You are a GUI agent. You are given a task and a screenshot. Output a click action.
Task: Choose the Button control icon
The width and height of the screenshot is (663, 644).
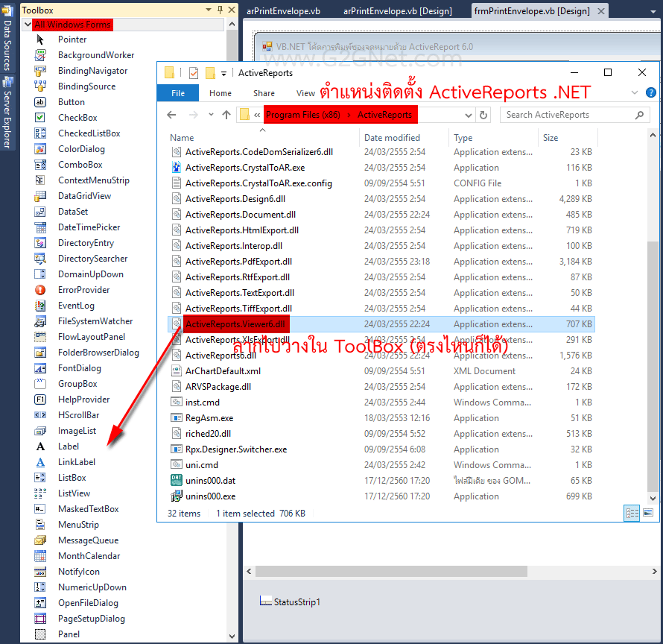pos(40,102)
